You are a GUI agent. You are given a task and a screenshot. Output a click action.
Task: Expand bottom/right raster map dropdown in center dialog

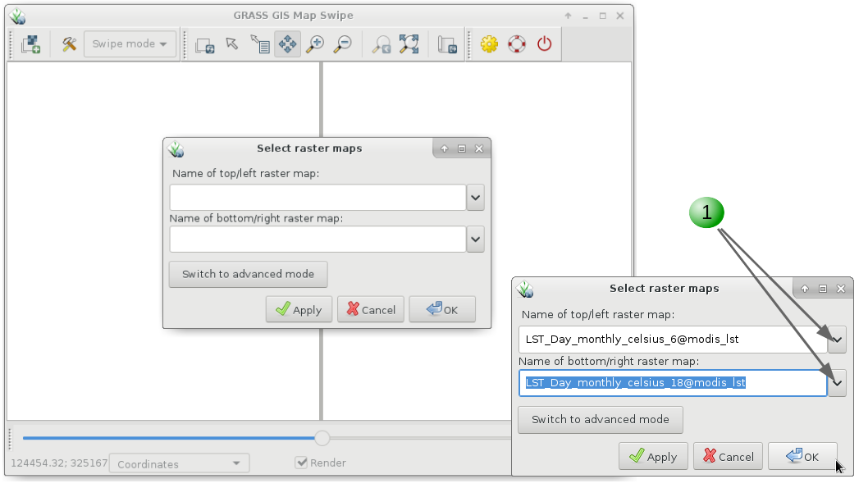point(476,239)
